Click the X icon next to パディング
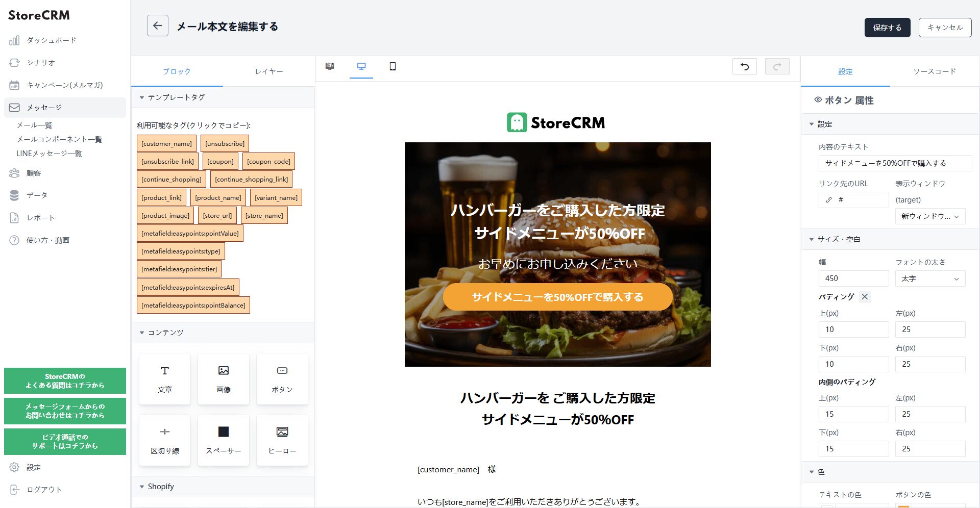 point(865,297)
